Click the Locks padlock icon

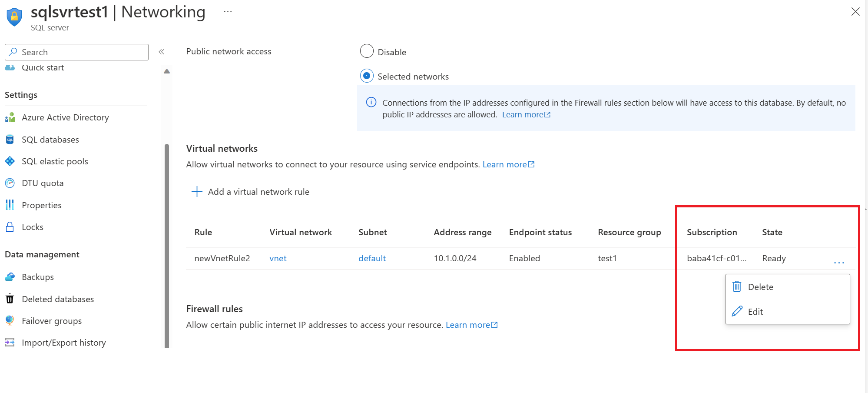coord(10,227)
